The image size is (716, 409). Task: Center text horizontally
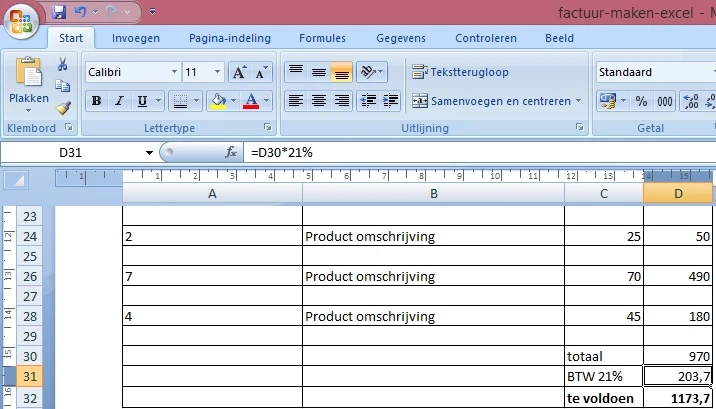coord(319,101)
